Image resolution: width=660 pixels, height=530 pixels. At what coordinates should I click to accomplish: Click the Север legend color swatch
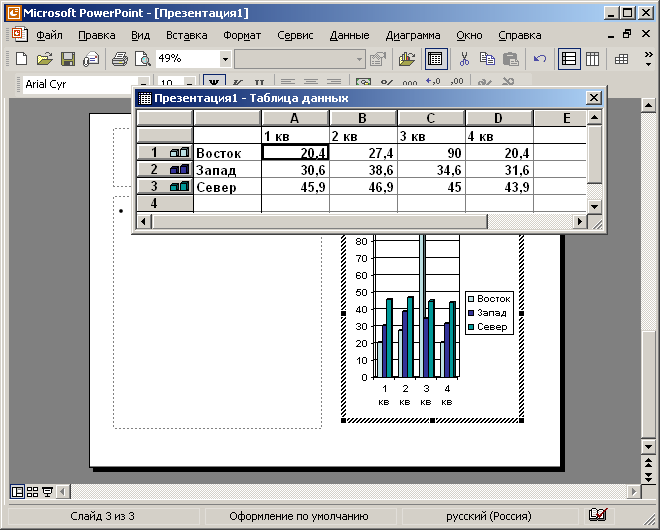[x=471, y=327]
